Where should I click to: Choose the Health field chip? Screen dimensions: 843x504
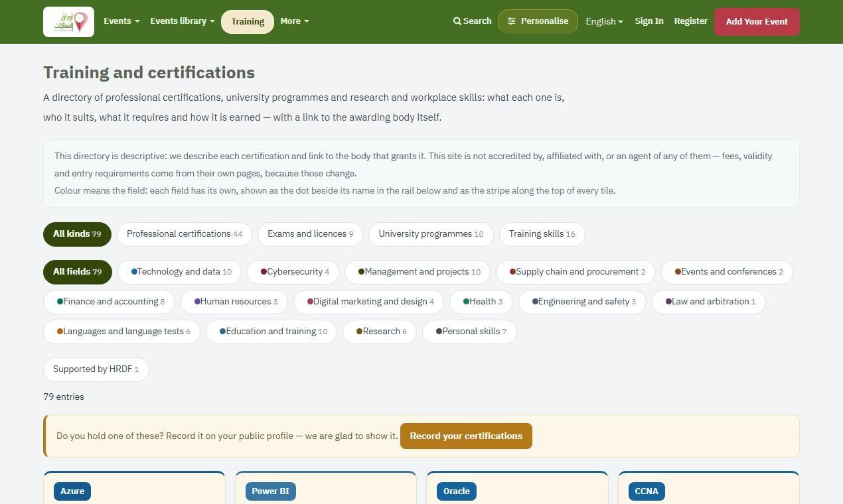[481, 302]
